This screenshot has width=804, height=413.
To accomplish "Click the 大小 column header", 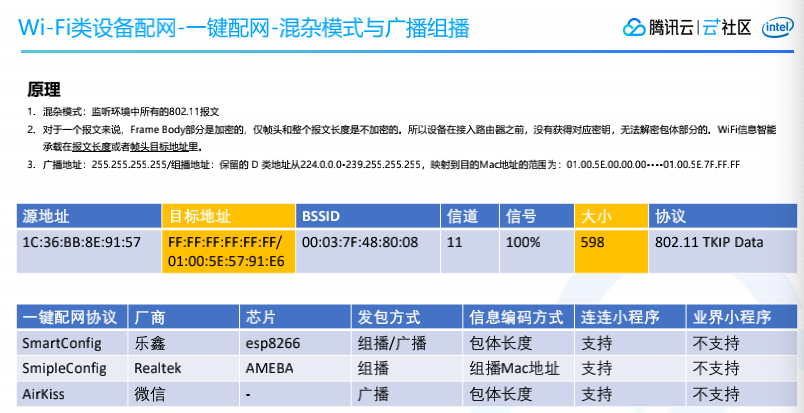I will coord(611,216).
